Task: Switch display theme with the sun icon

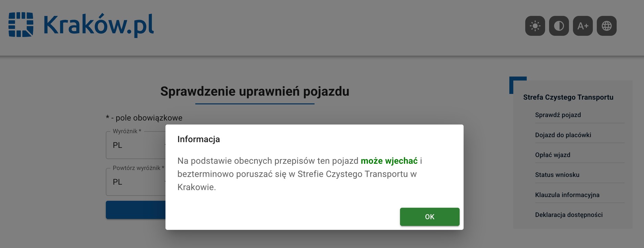Action: (x=535, y=26)
